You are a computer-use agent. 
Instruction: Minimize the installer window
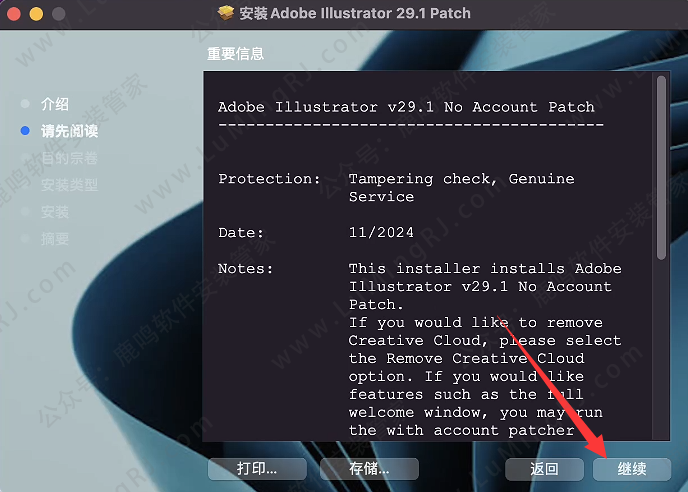(36, 14)
